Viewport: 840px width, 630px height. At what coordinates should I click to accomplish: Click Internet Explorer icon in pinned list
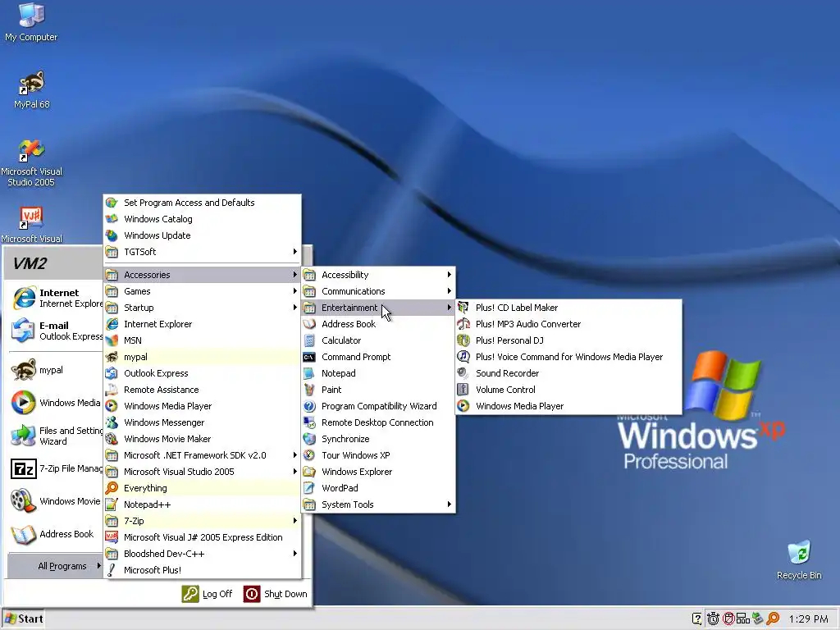pos(24,298)
